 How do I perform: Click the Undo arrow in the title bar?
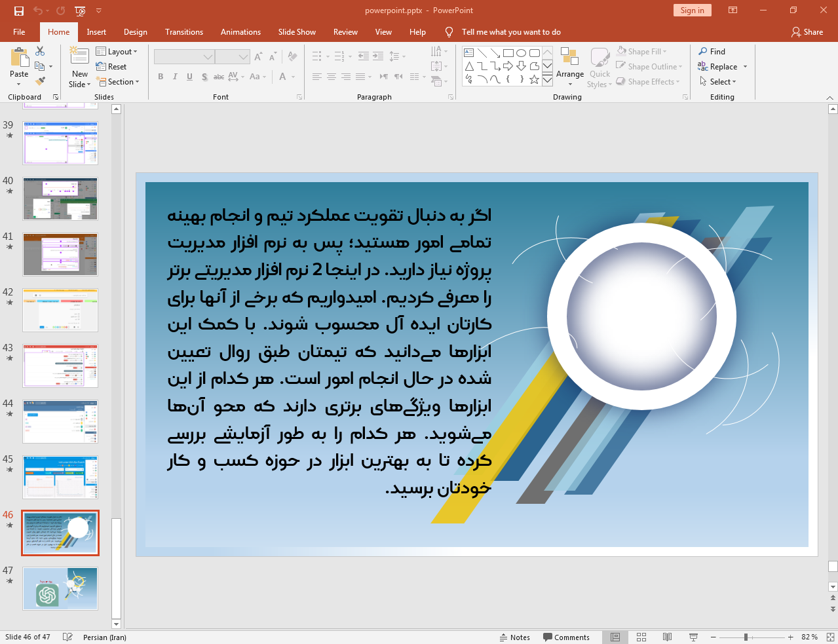[x=38, y=10]
